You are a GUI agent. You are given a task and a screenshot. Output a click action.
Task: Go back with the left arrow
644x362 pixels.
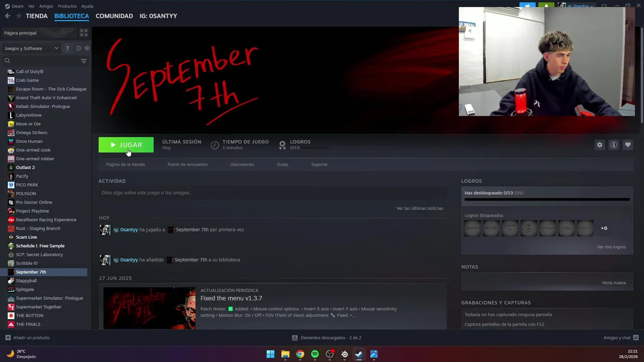click(x=8, y=16)
